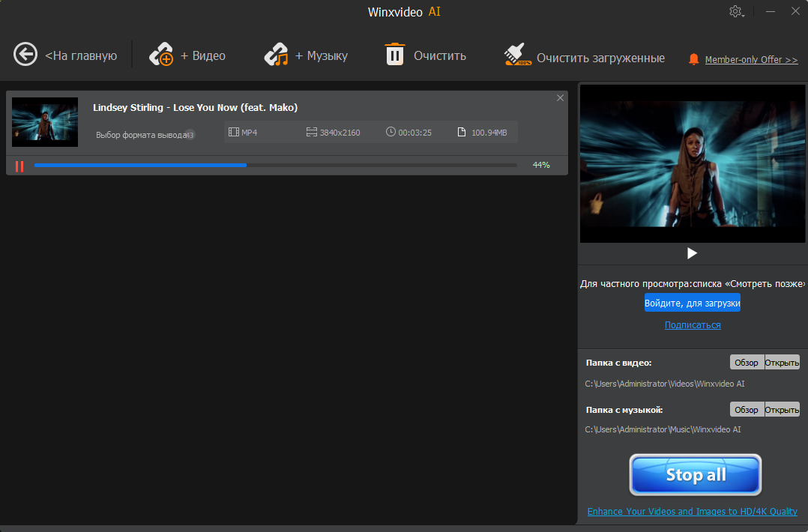This screenshot has width=808, height=532.
Task: Close the Winxvideo AI window
Action: tap(795, 10)
